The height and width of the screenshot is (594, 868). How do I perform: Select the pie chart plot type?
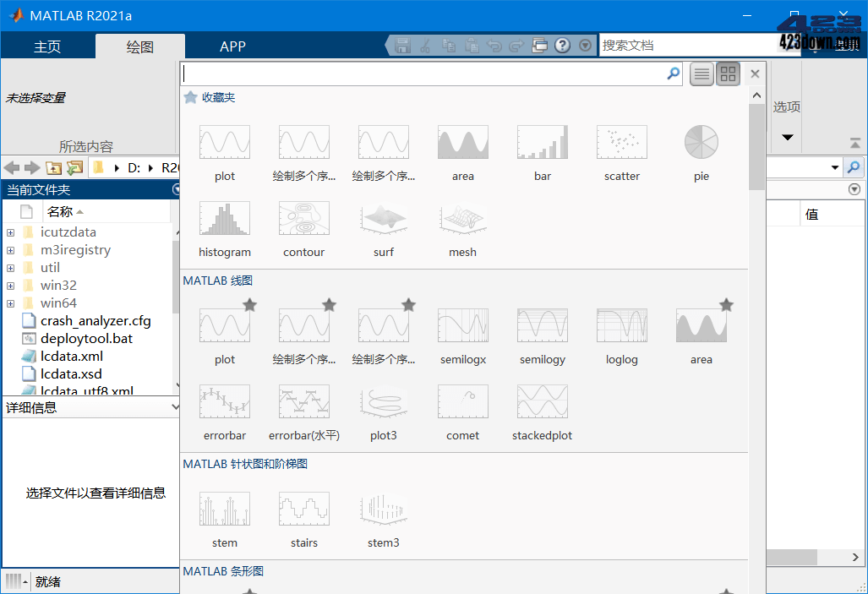701,142
